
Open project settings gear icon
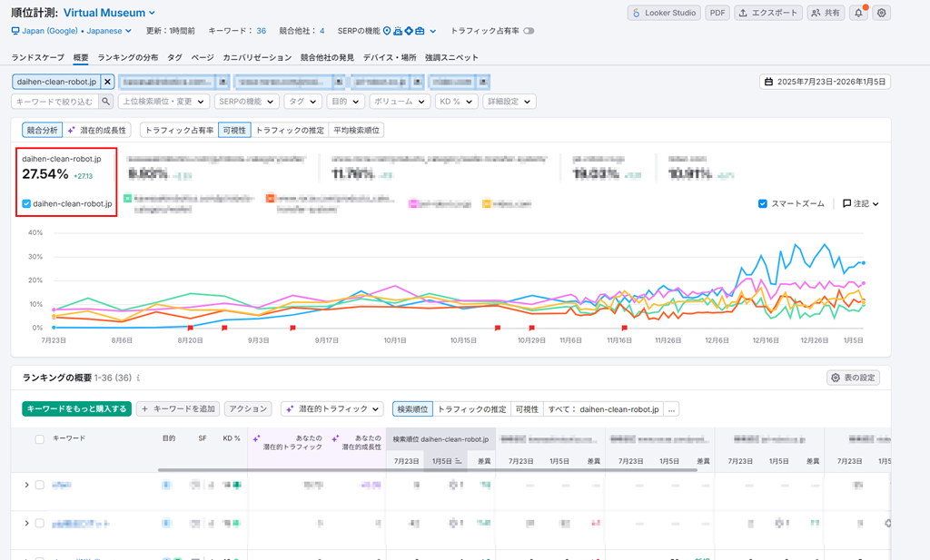(882, 14)
